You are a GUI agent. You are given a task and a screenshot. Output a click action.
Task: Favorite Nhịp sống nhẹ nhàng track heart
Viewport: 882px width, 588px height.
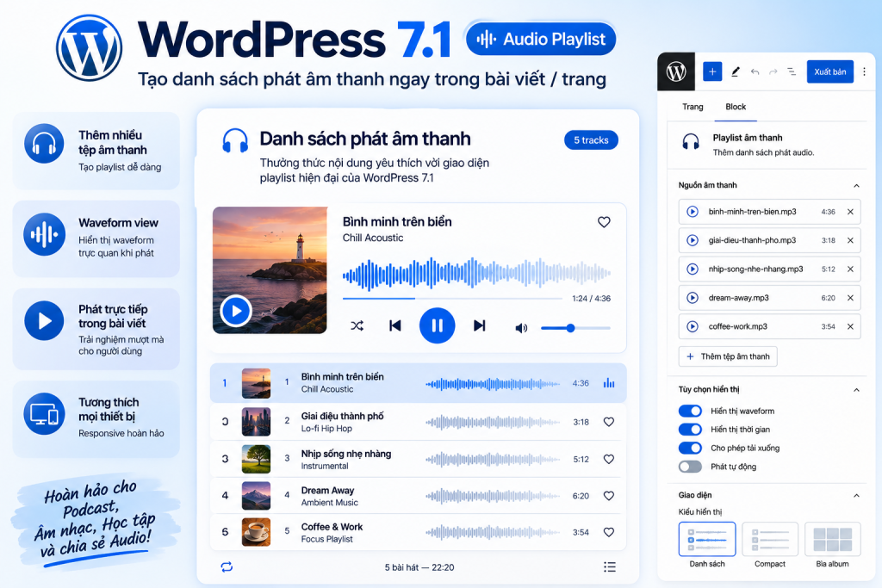(609, 459)
